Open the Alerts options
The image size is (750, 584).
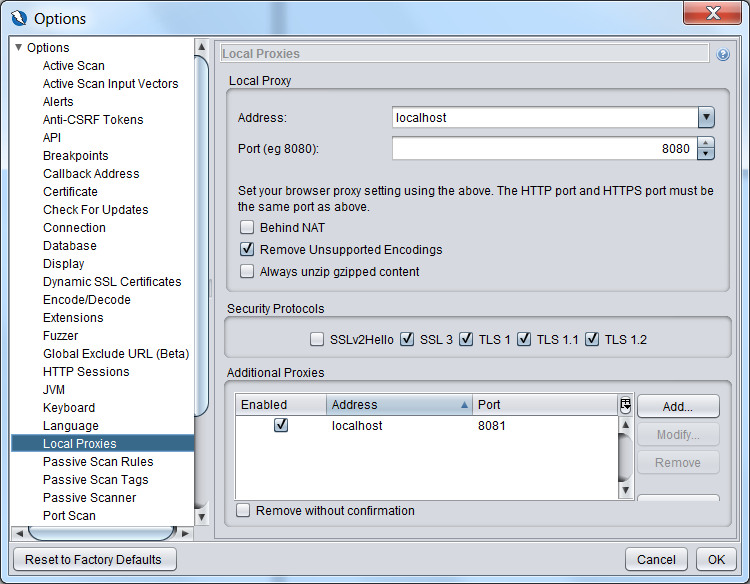(58, 101)
